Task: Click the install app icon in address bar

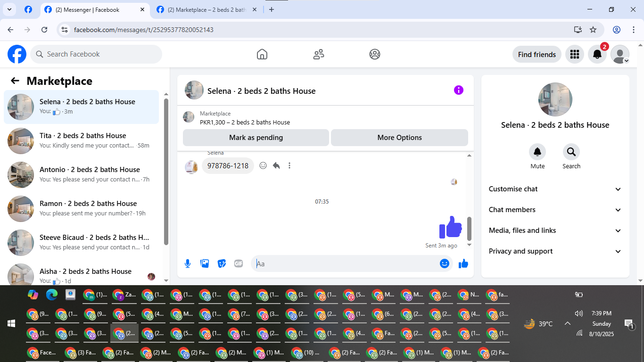Action: coord(578,30)
